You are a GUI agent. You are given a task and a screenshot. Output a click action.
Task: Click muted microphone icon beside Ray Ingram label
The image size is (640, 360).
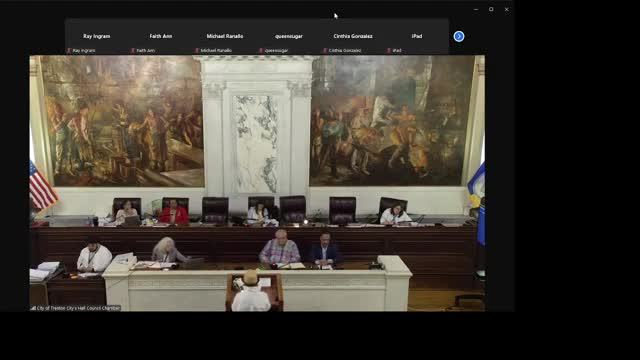point(69,51)
